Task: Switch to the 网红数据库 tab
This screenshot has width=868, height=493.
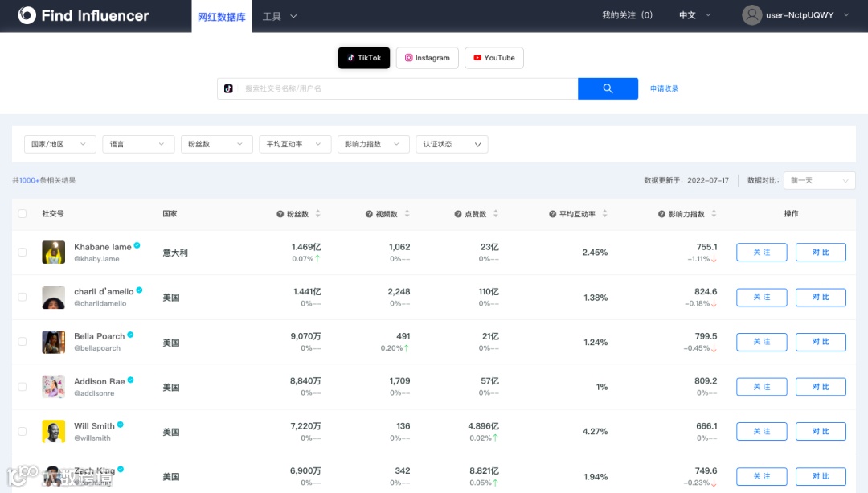Action: 222,17
